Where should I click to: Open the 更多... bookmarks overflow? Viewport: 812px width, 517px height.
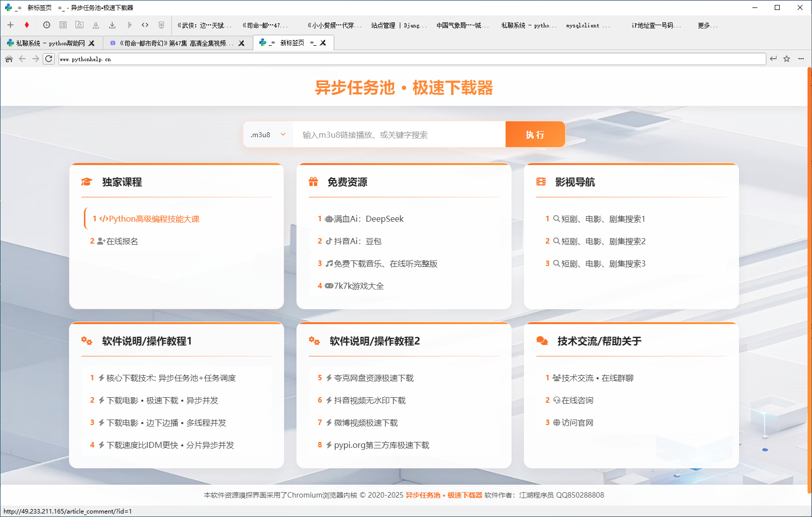pos(707,25)
